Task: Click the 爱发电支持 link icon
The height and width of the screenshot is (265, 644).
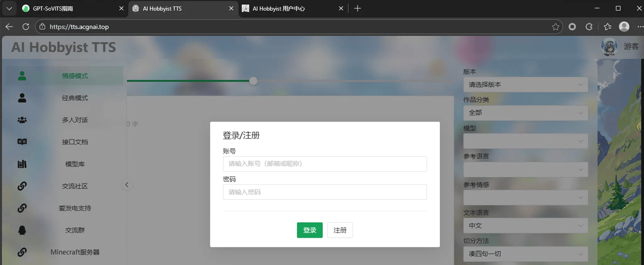Action: click(x=22, y=208)
